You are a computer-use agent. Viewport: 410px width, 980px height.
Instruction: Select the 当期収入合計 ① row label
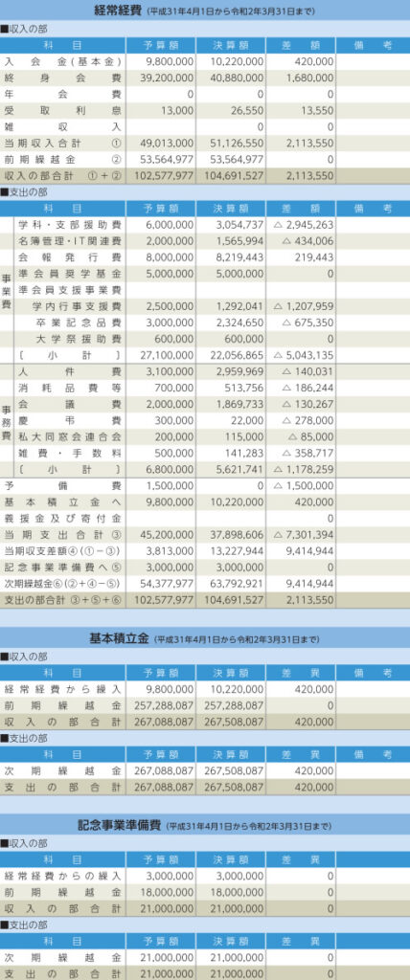coord(62,144)
